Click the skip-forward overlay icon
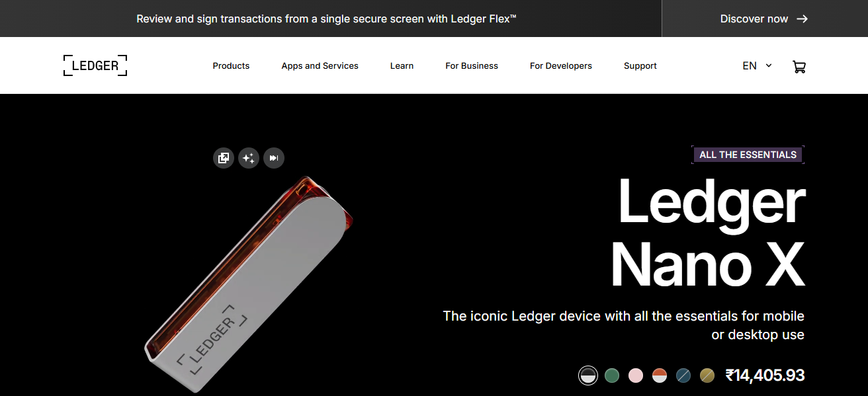868x396 pixels. pos(274,158)
